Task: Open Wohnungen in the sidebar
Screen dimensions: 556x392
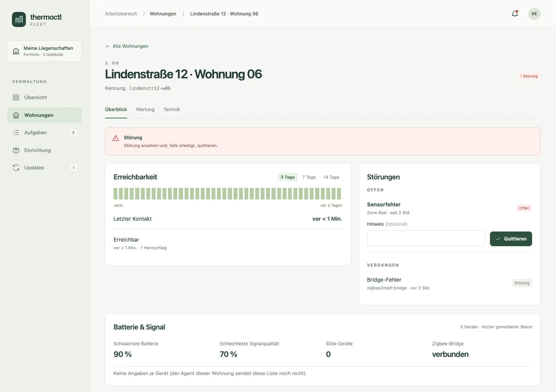Action: (x=45, y=115)
